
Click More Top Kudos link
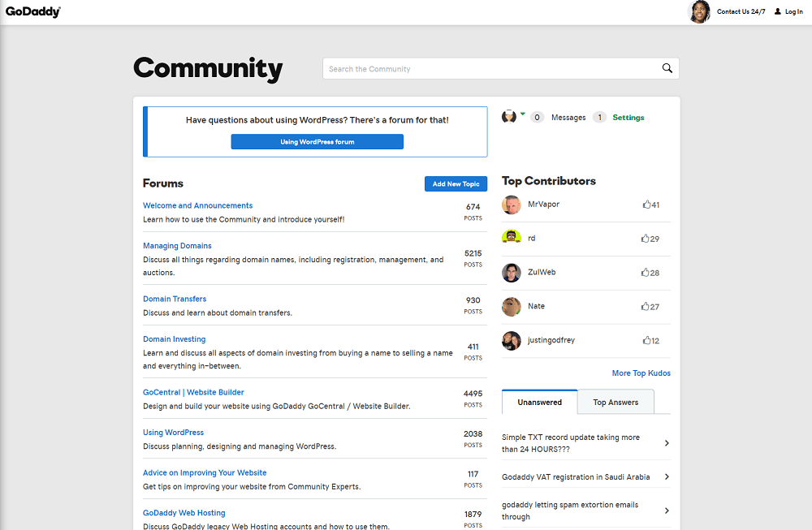(x=641, y=373)
